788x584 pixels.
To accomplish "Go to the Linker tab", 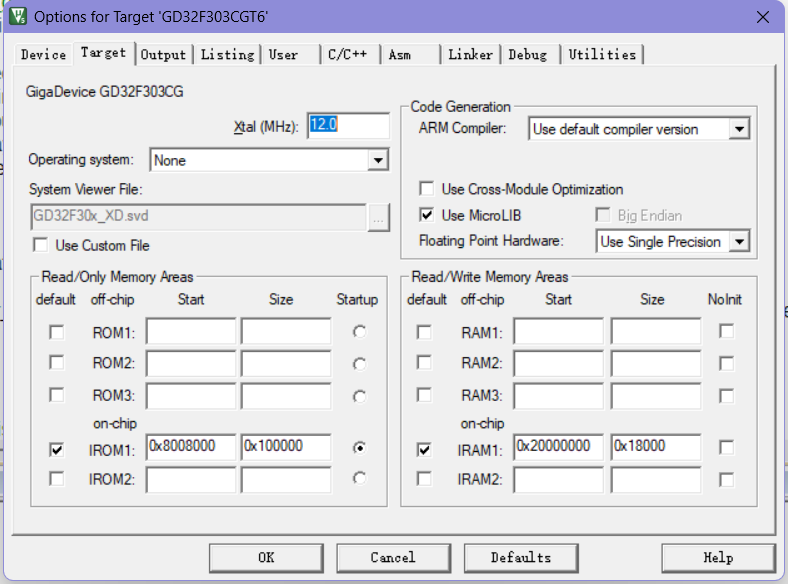I will (x=470, y=55).
